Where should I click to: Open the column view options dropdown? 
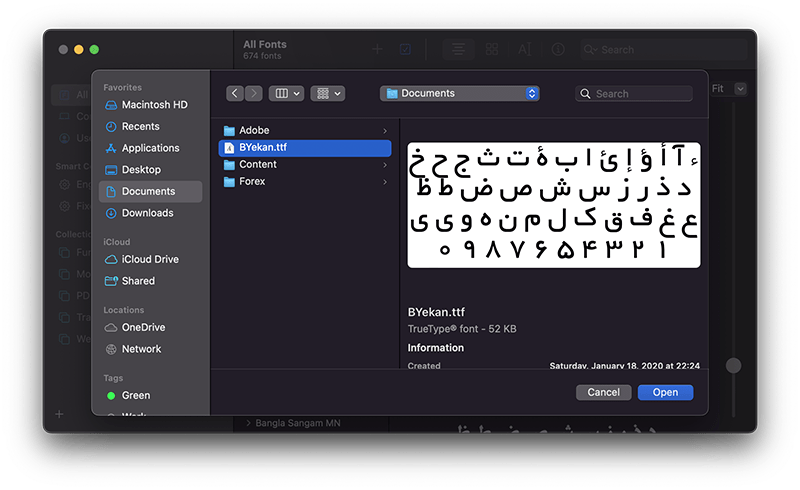[286, 93]
